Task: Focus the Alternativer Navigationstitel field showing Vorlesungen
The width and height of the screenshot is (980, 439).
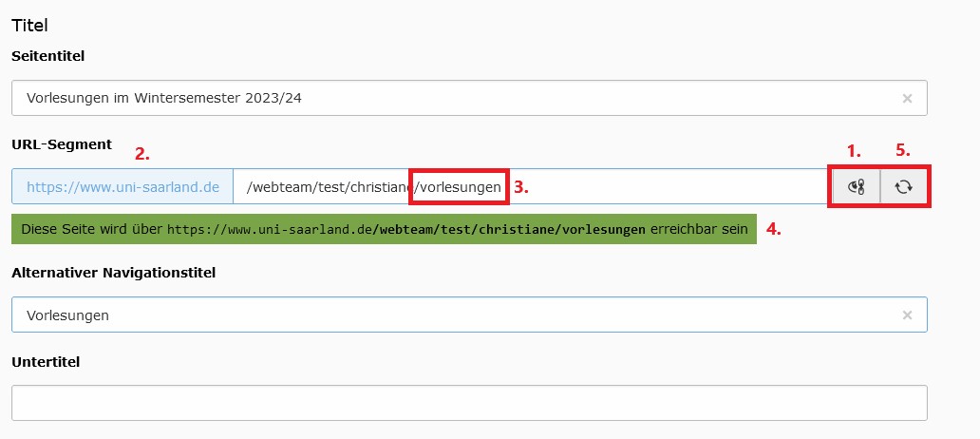Action: click(x=469, y=315)
